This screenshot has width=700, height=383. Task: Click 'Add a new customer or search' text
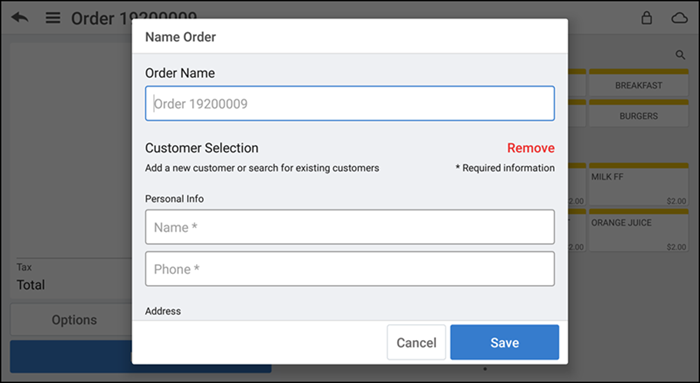click(262, 168)
